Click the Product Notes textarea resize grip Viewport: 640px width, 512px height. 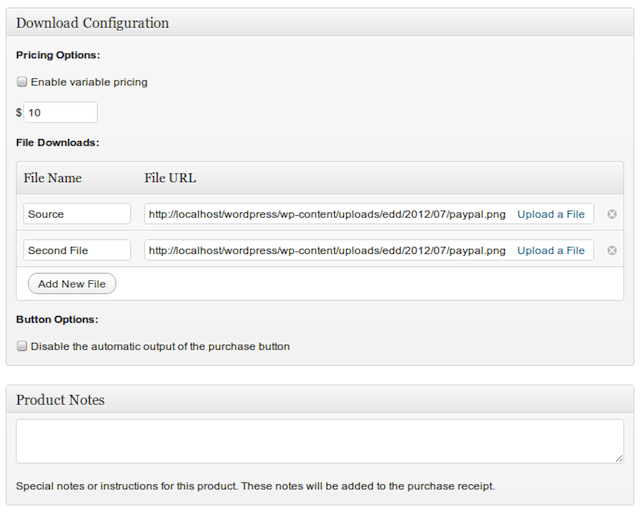pos(619,459)
